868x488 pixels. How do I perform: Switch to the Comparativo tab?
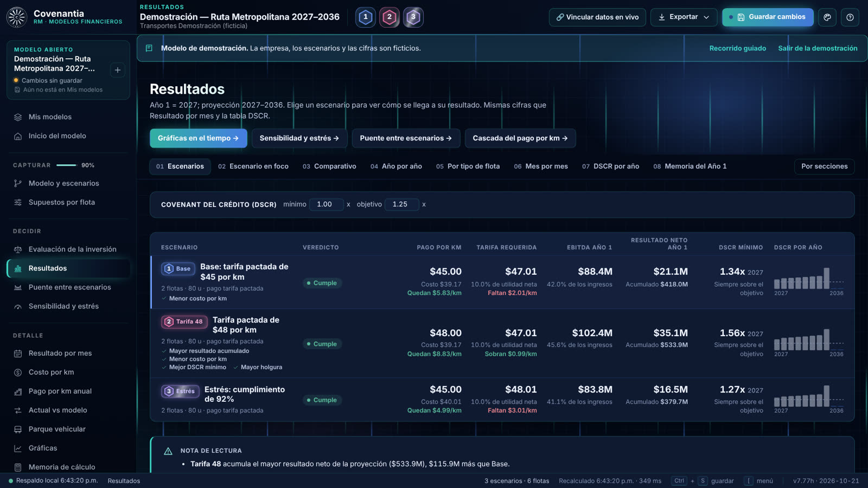pyautogui.click(x=329, y=166)
